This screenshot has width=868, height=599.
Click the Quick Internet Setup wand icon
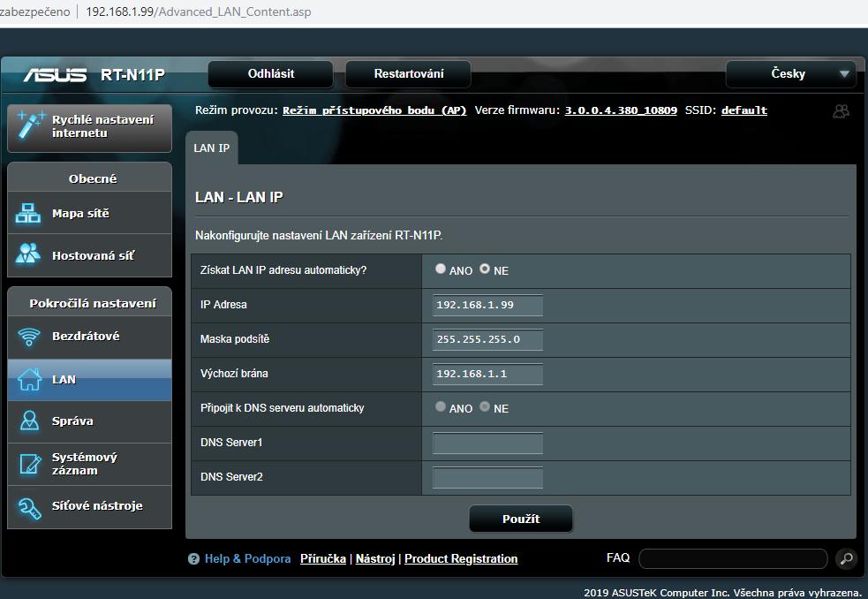31,125
